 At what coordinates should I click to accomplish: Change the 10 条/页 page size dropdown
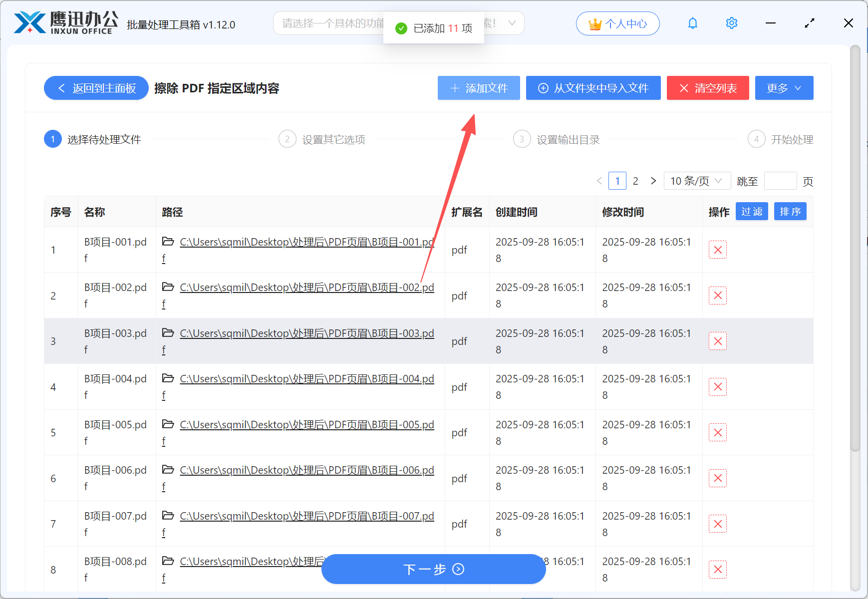click(697, 181)
